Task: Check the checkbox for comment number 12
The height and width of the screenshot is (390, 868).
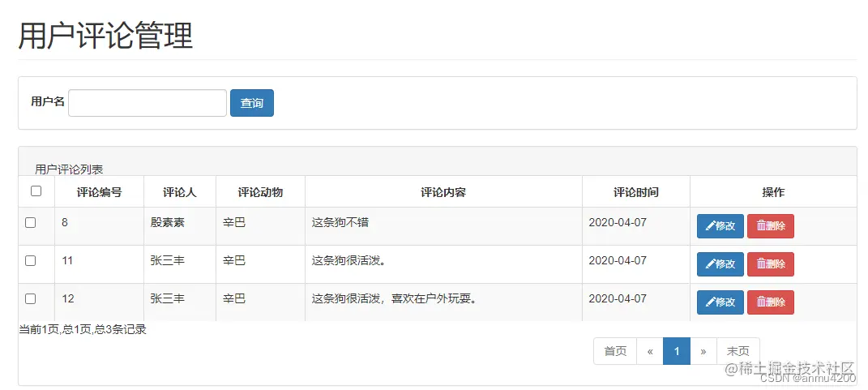Action: [x=31, y=298]
